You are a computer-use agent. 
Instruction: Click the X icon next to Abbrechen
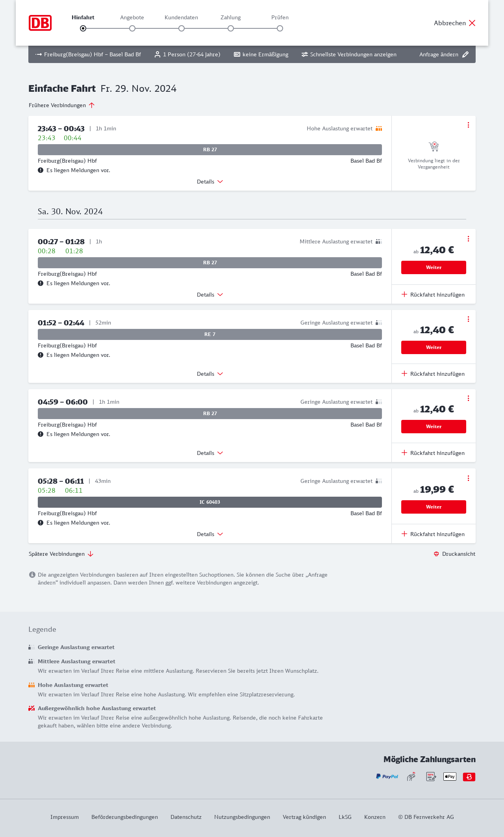472,23
